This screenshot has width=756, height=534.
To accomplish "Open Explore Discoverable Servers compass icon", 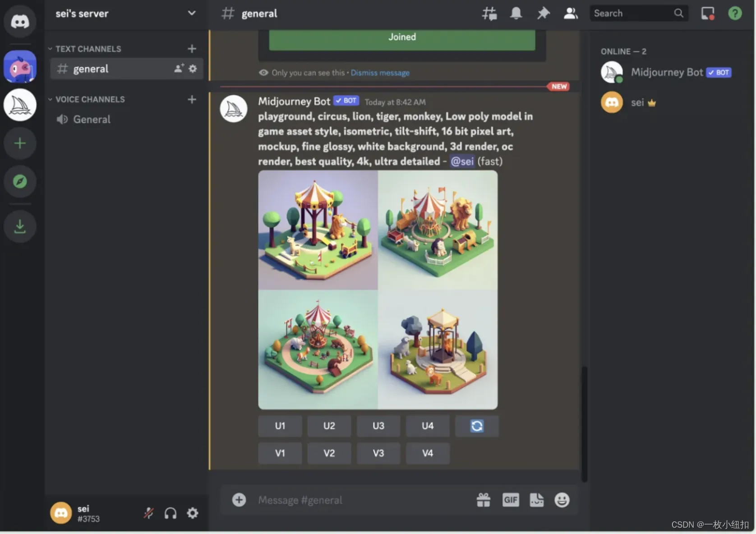I will pyautogui.click(x=20, y=181).
